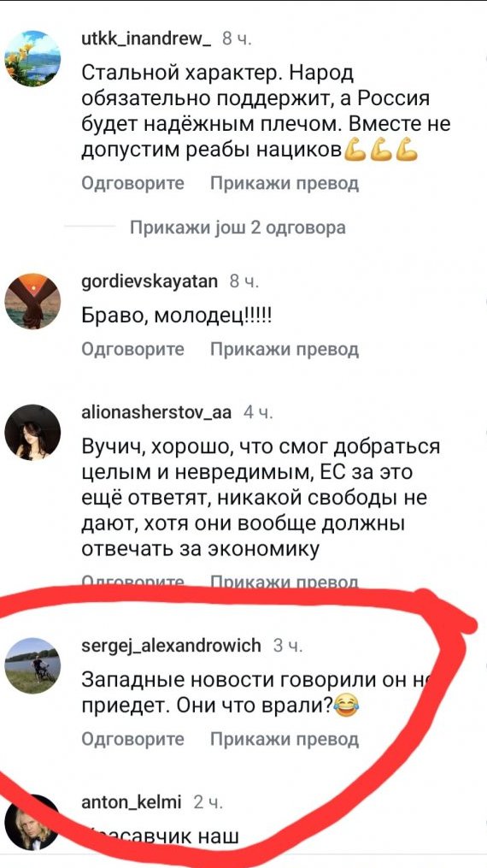The width and height of the screenshot is (487, 868).
Task: Reply to sergej_alexandrowich comment via Одговорите
Action: click(132, 739)
